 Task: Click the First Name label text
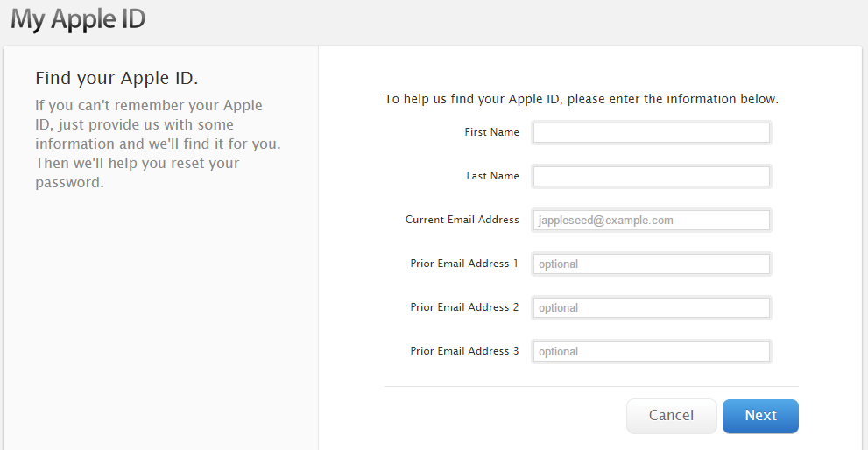pos(491,132)
